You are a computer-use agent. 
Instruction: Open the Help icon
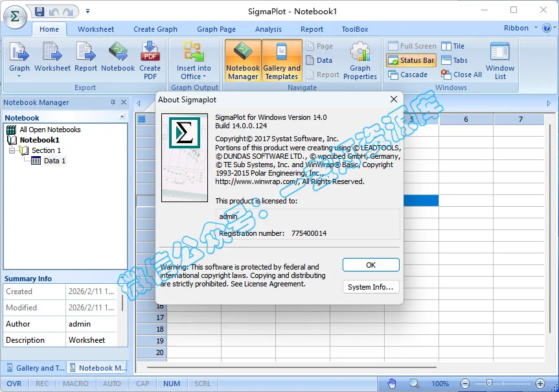coord(547,28)
